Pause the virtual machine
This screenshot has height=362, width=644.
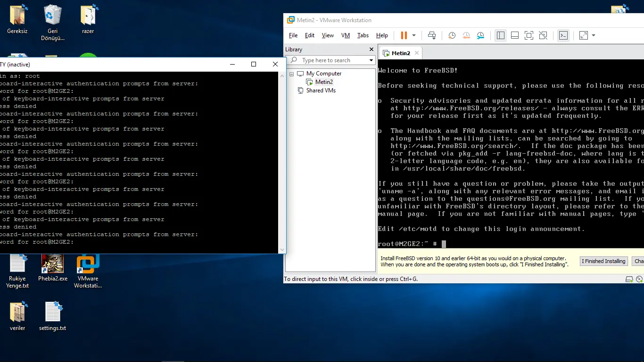pos(404,35)
